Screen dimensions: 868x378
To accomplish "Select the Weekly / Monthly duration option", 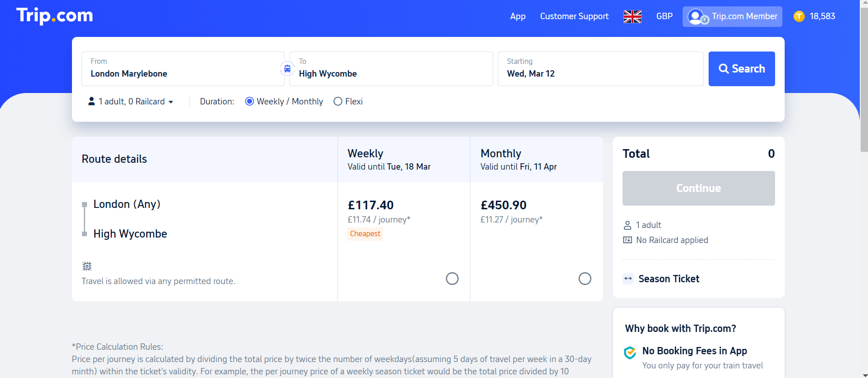I will (250, 101).
